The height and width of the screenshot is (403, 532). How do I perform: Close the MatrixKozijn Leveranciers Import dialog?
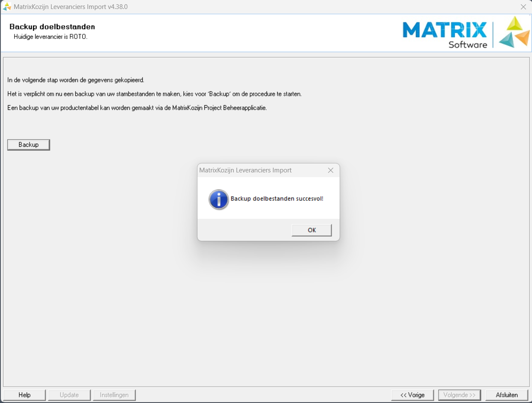(331, 170)
